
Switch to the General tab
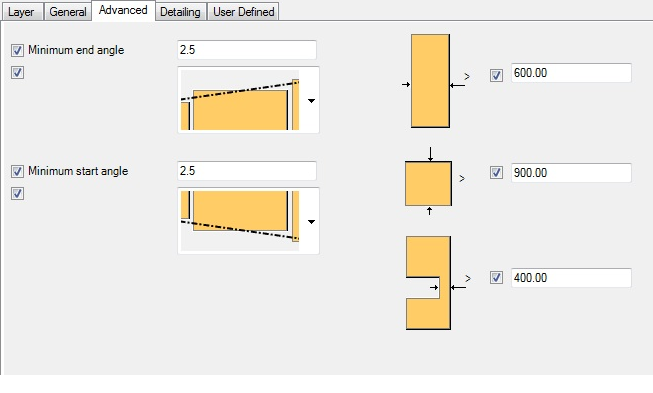pos(67,12)
